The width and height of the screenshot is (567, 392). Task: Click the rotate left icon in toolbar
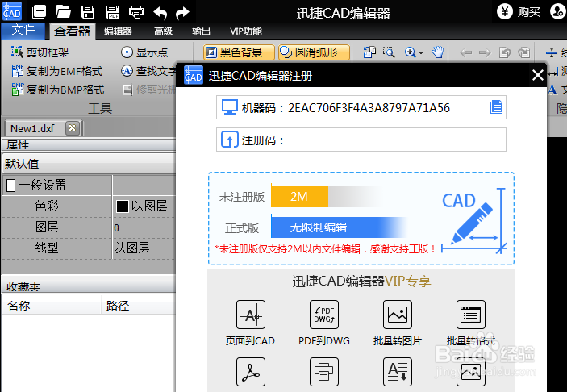505,52
